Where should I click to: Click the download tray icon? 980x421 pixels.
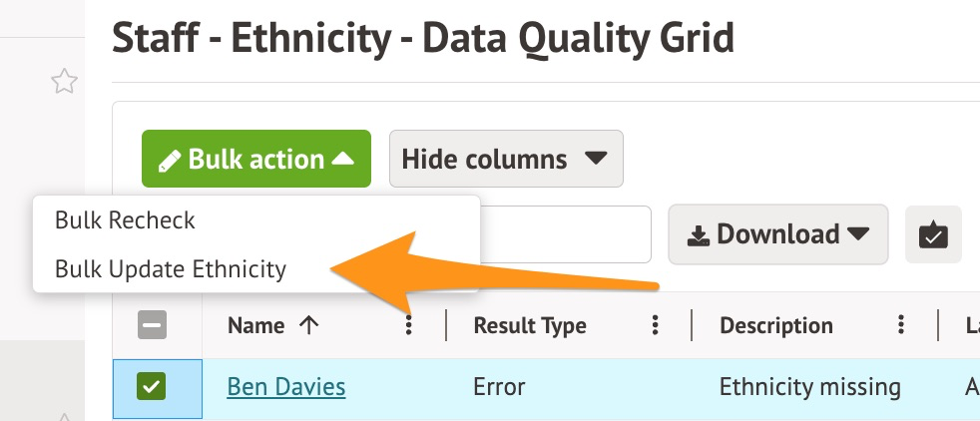(699, 235)
